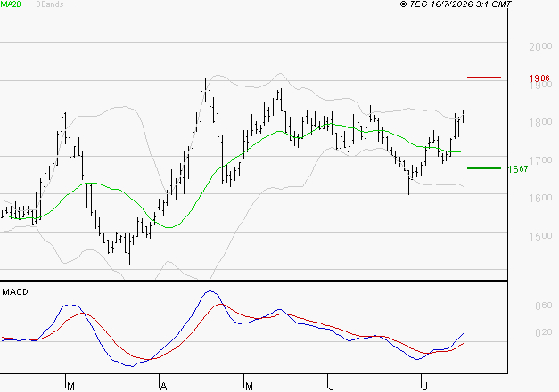
Task: Click the first J month marker
Action: coord(331,387)
